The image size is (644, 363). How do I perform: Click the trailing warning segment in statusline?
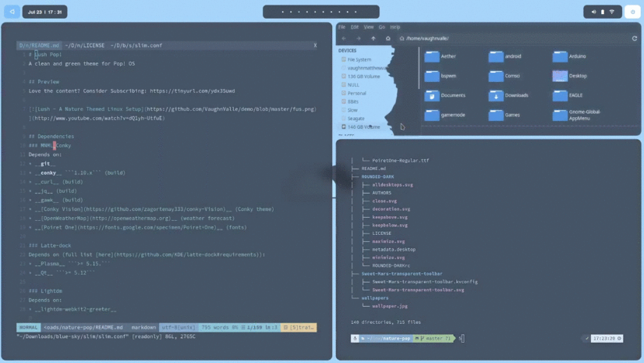point(299,328)
